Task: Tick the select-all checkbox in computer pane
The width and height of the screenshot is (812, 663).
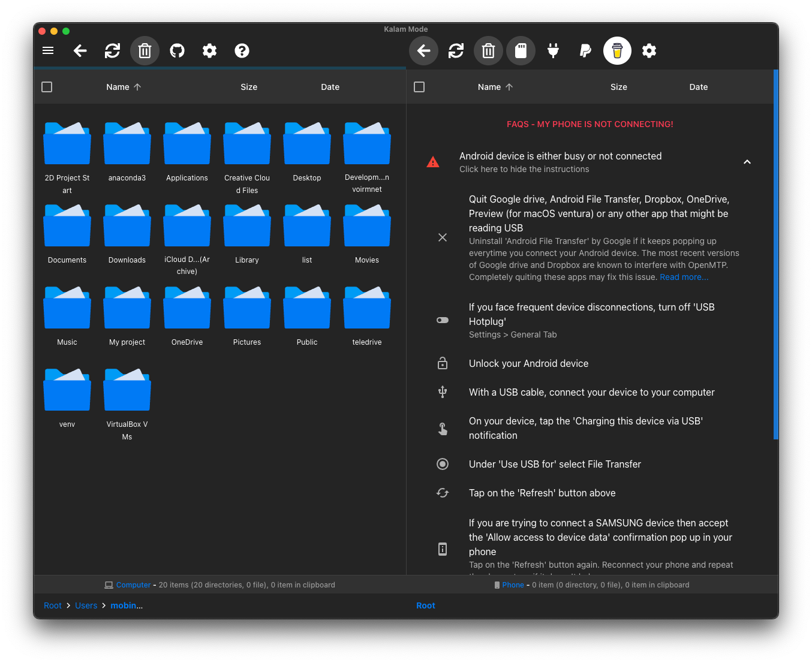Action: pos(47,87)
